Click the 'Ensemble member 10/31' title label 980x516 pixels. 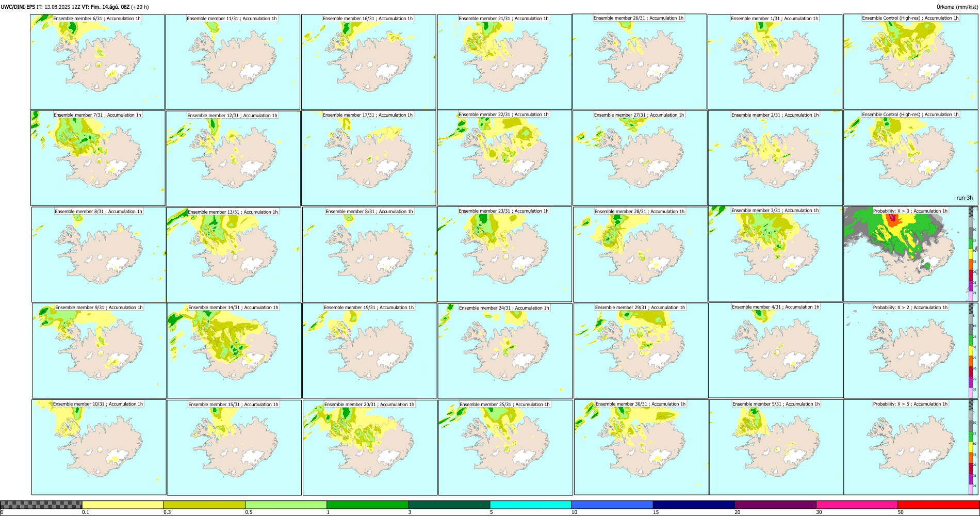(x=98, y=404)
